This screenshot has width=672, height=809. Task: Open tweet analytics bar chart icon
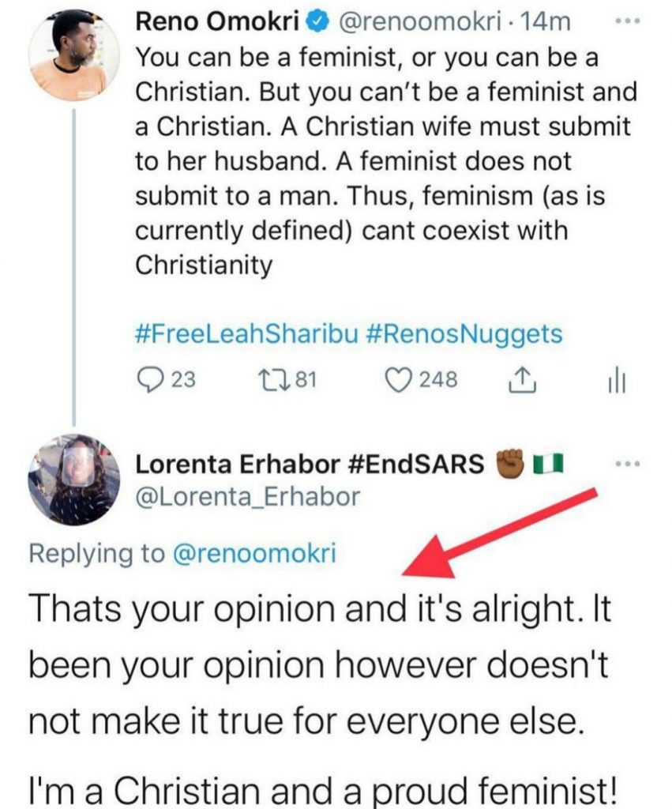pos(617,381)
